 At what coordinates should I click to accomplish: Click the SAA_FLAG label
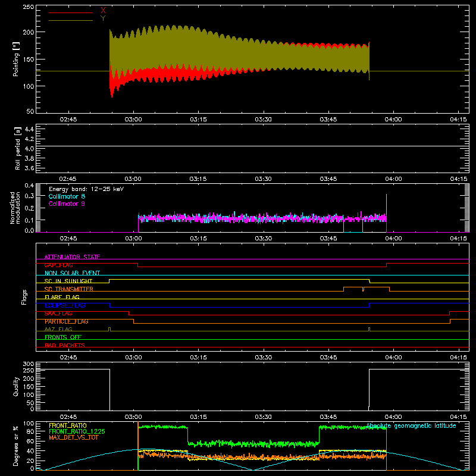coord(58,314)
